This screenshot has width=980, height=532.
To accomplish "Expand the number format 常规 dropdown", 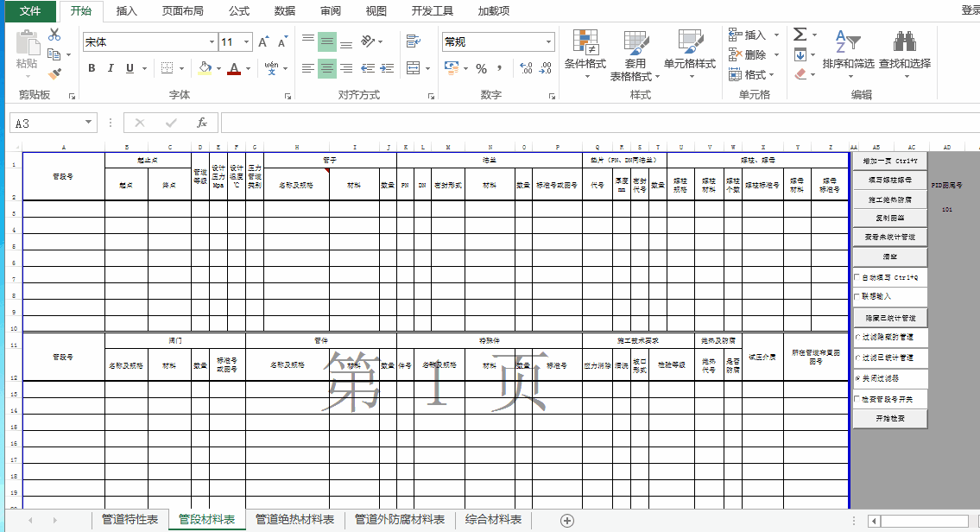I will [x=548, y=42].
